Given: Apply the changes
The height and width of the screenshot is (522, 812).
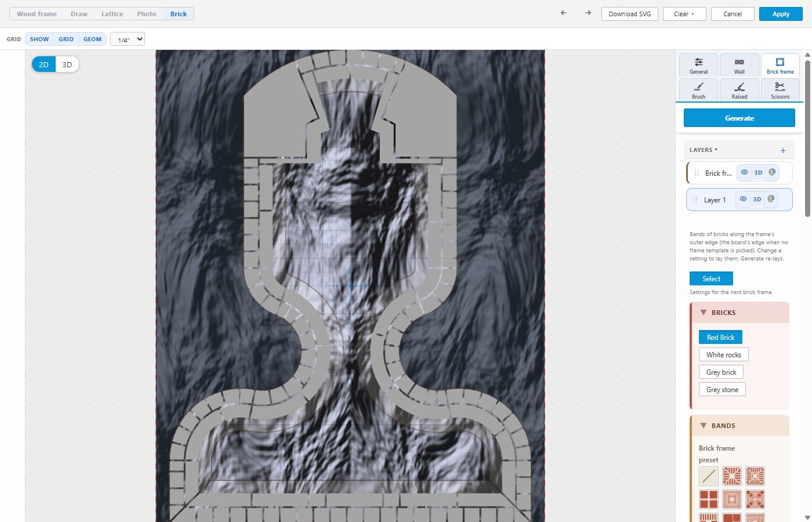Looking at the screenshot, I should click(781, 14).
